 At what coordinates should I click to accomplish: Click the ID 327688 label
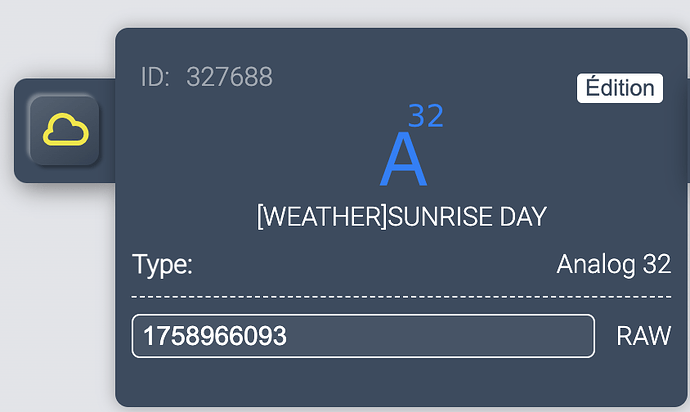coord(206,77)
